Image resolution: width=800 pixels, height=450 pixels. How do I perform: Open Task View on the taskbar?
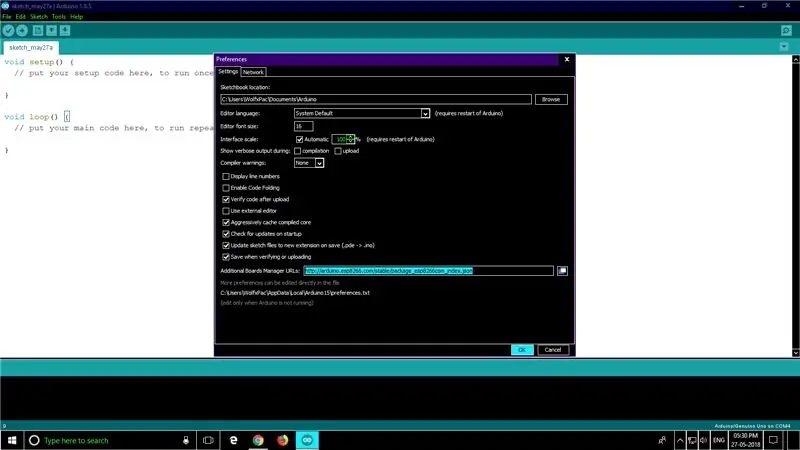coord(208,440)
